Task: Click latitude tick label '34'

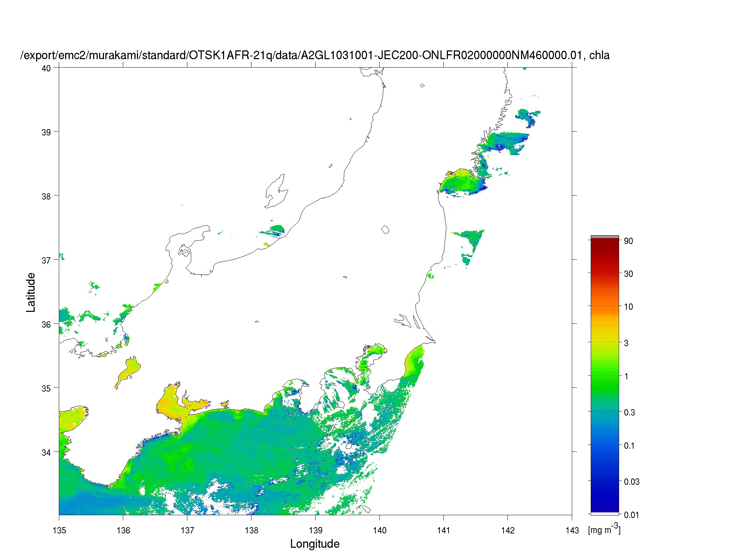Action: coord(46,452)
